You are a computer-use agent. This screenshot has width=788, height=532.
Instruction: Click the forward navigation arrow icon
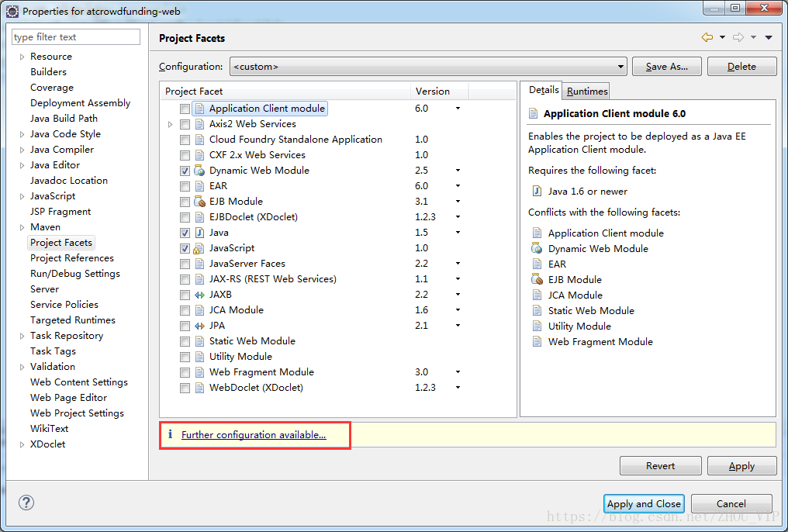[738, 37]
